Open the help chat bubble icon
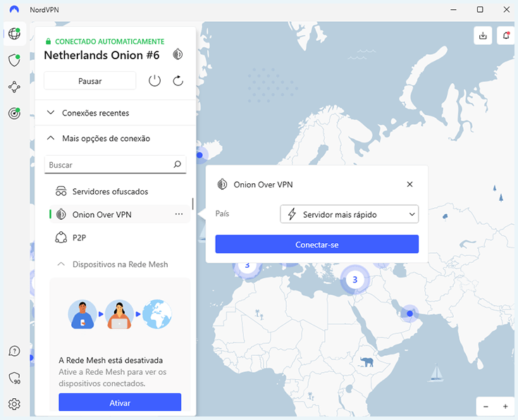The width and height of the screenshot is (518, 420). (x=14, y=351)
